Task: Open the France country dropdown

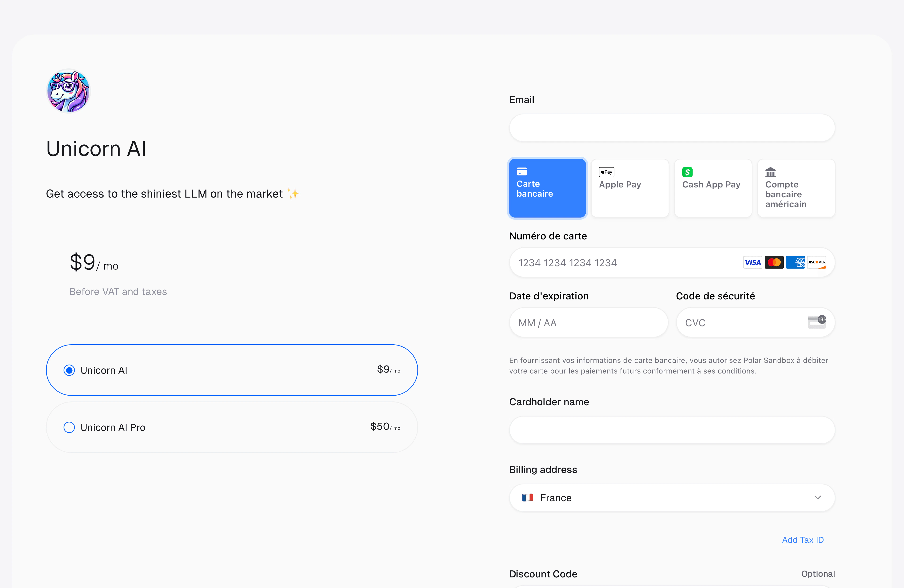Action: (672, 497)
